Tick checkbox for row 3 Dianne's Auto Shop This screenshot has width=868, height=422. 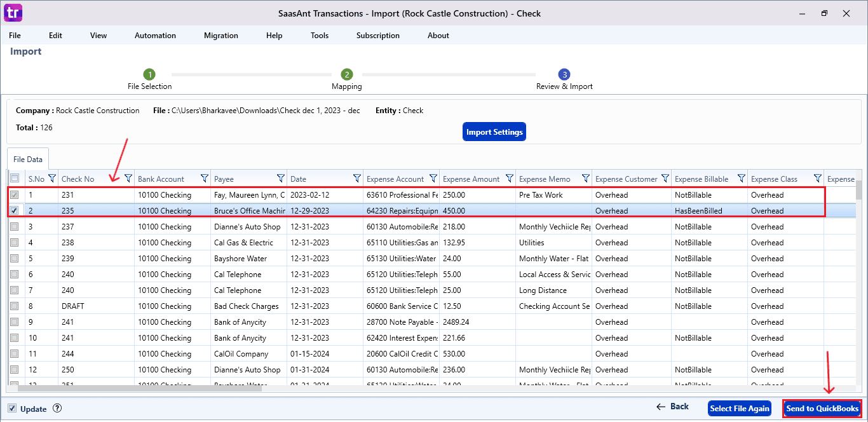pyautogui.click(x=15, y=227)
